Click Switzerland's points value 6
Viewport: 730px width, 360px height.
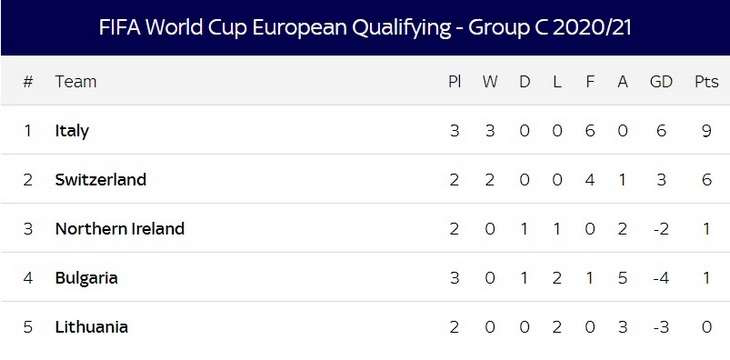click(707, 179)
